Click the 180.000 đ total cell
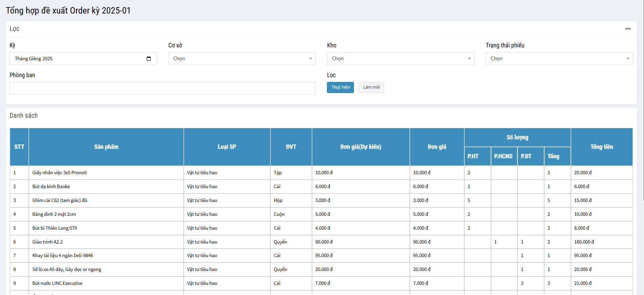The width and height of the screenshot is (644, 295). (x=584, y=242)
